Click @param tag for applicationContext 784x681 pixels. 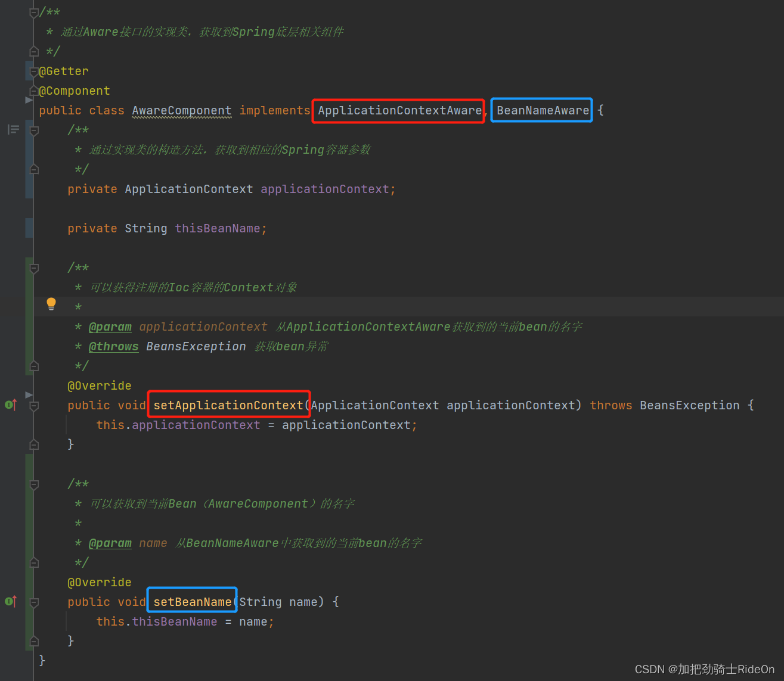110,327
